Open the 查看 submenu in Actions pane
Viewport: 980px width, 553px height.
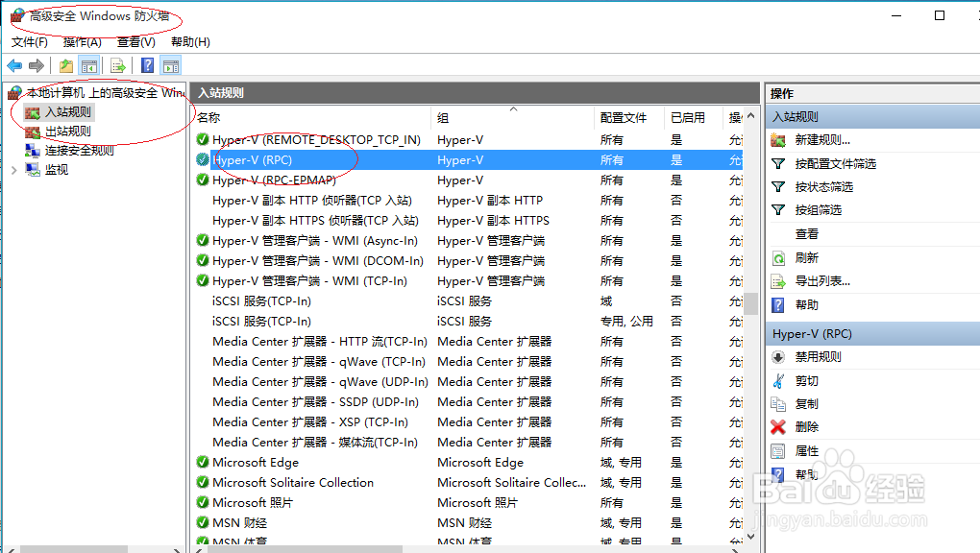(x=806, y=234)
